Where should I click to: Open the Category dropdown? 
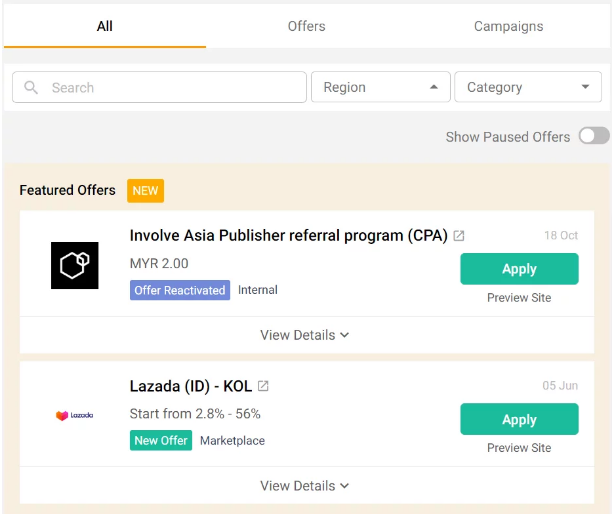(527, 87)
